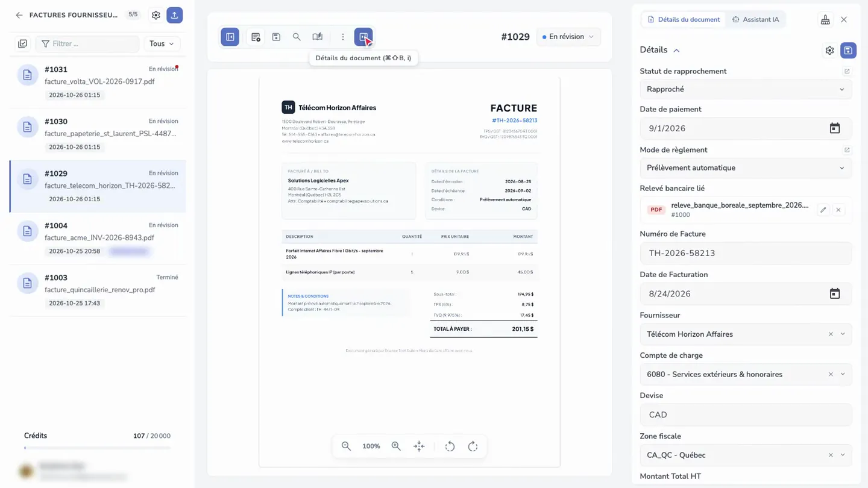
Task: Save details with the blue disk icon
Action: coord(848,51)
